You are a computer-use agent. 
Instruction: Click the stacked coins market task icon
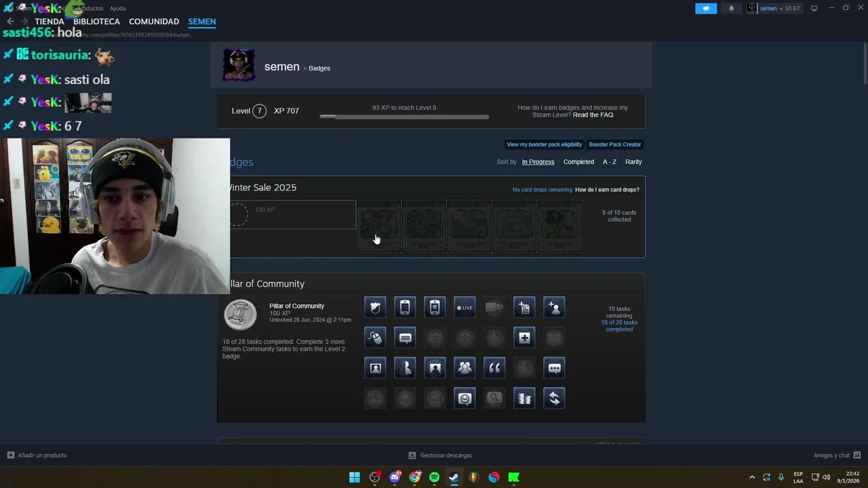524,399
